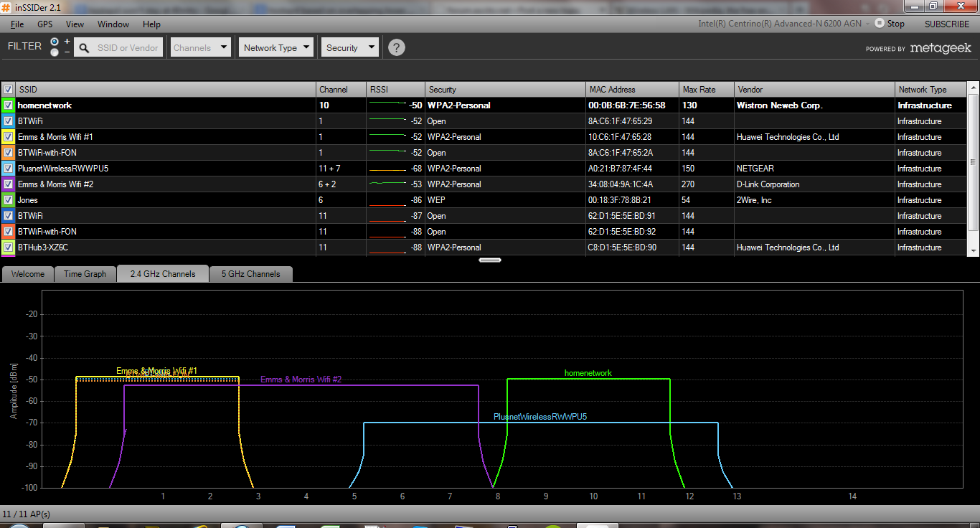The height and width of the screenshot is (528, 980).
Task: Click the network list scroll down arrow
Action: pos(974,250)
